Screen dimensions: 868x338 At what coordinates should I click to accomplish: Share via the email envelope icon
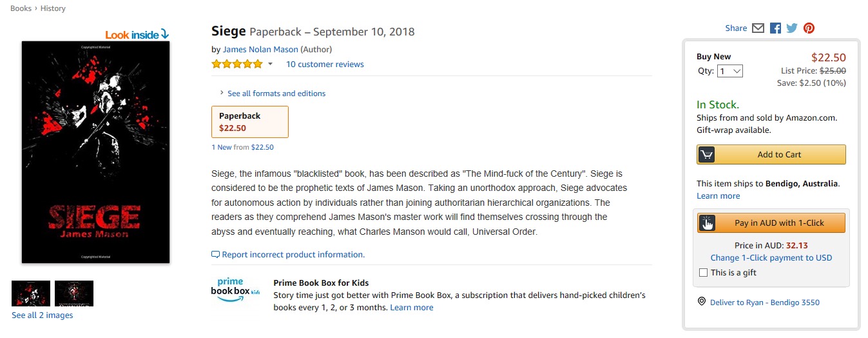tap(758, 28)
